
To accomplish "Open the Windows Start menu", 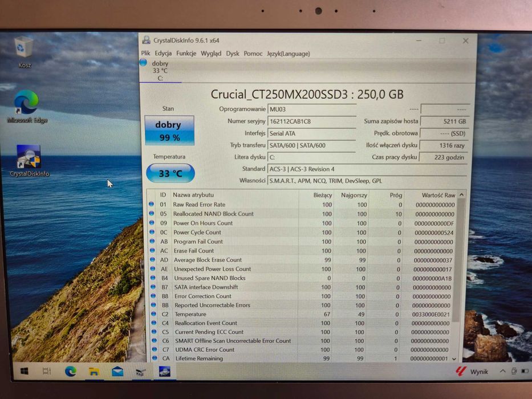I will click(x=24, y=372).
